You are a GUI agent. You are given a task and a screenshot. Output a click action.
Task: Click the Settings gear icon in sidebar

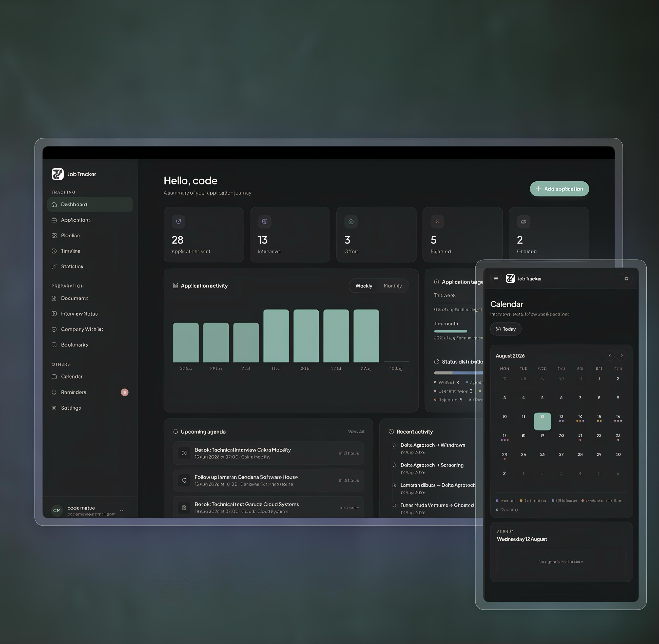(x=54, y=408)
